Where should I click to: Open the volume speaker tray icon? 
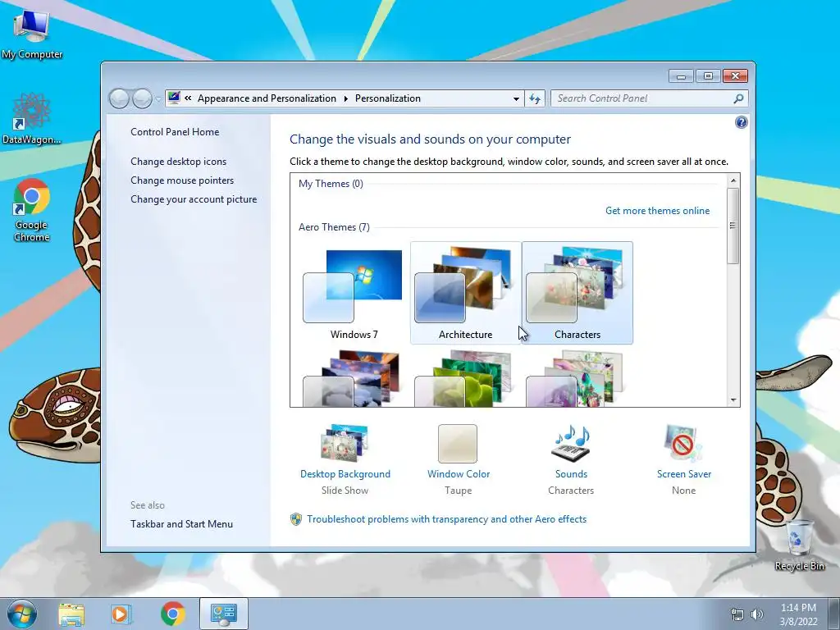[757, 614]
